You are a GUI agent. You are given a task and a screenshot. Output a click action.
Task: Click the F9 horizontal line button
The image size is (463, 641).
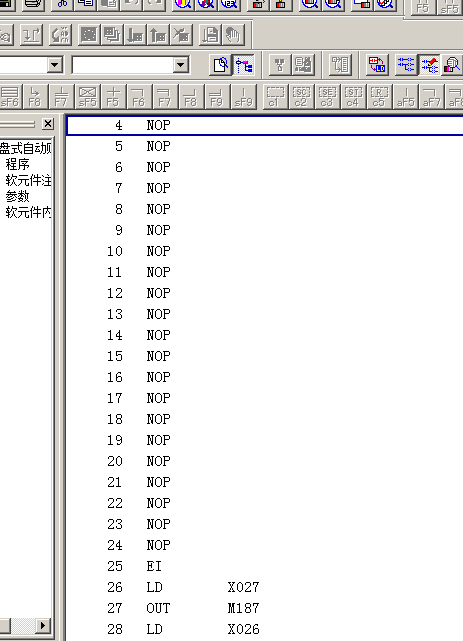[217, 97]
